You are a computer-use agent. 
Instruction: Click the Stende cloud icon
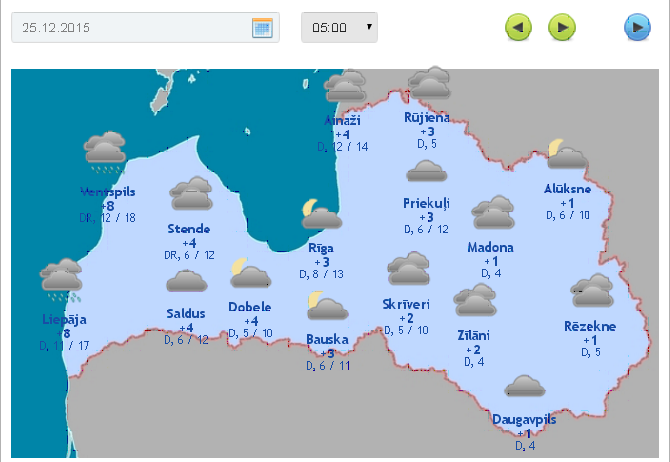click(190, 193)
